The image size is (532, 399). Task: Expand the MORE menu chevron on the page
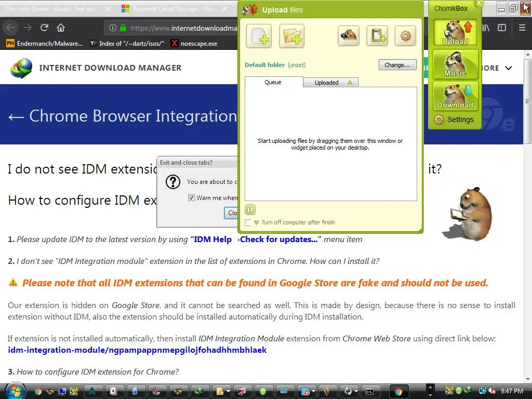pyautogui.click(x=508, y=68)
